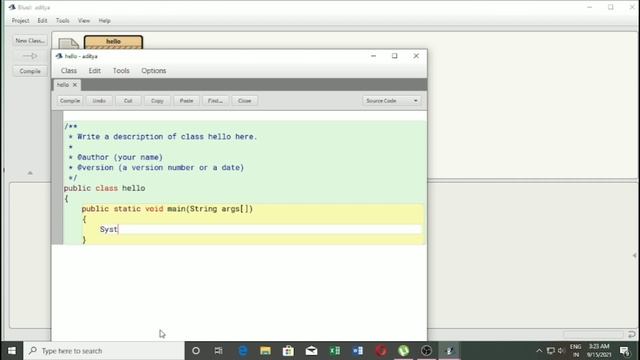Click the Copy toolbar button
The image size is (640, 360).
point(157,100)
